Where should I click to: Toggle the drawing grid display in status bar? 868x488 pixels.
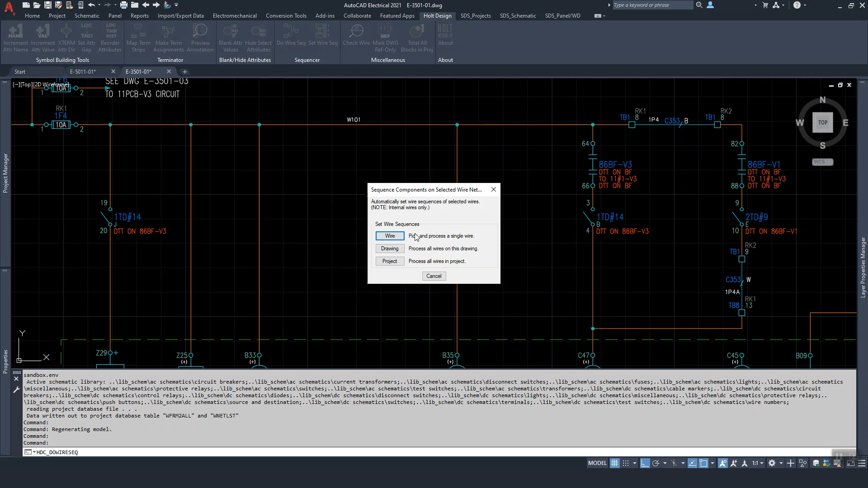click(614, 463)
